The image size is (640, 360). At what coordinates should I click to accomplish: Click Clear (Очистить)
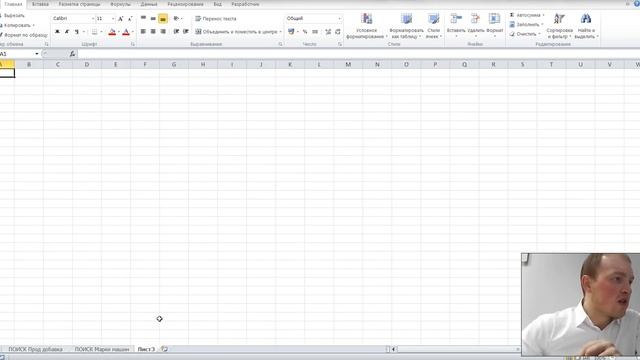(523, 34)
